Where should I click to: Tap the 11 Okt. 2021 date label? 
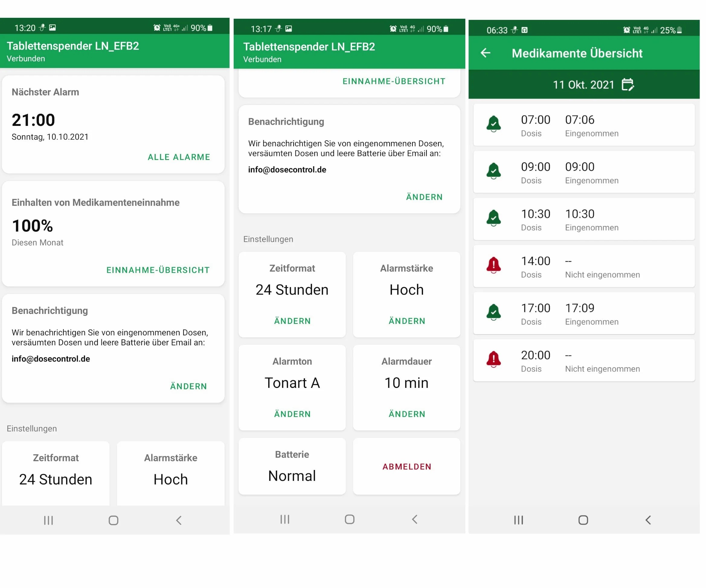(584, 85)
